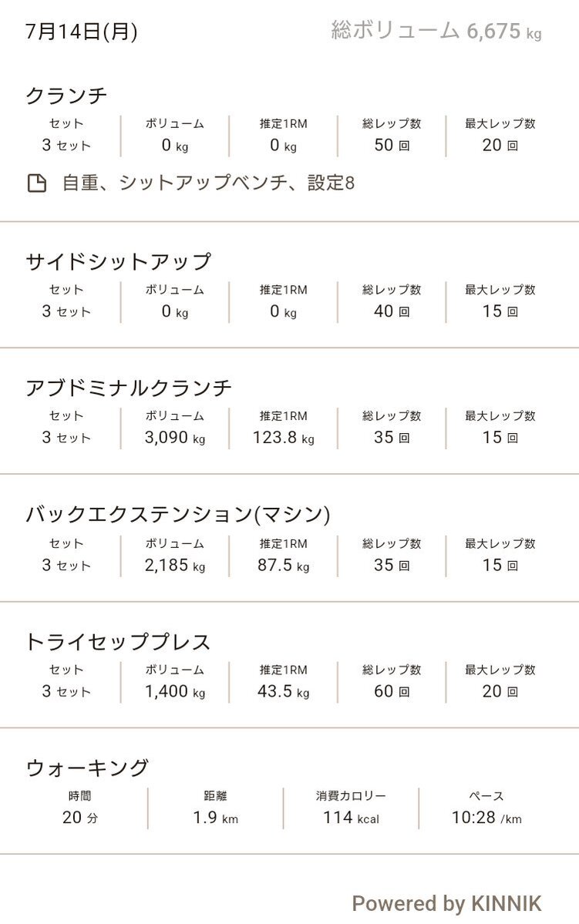579x924 pixels.
Task: Click バックエクステンション estimated 1RM 87.5 kg
Action: tap(284, 565)
